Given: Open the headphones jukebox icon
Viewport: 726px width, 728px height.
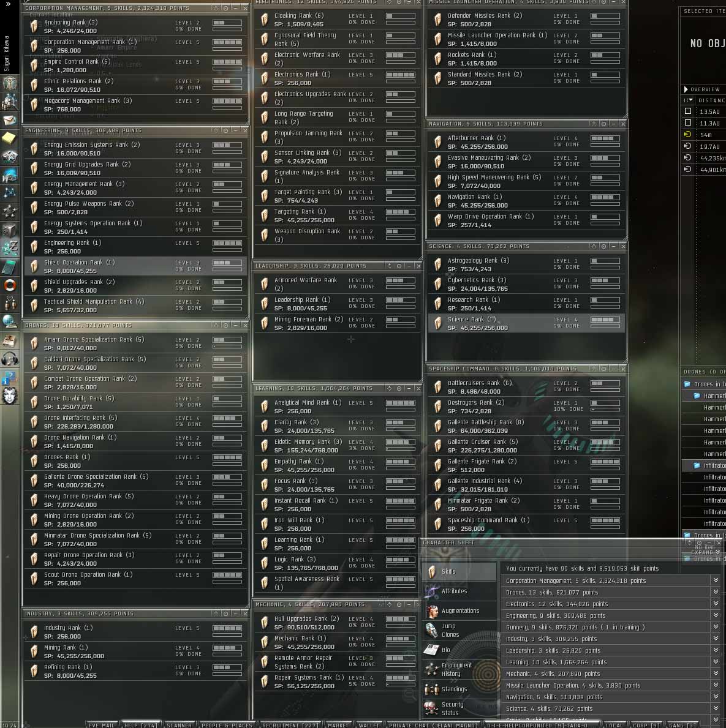Looking at the screenshot, I should pos(10,358).
